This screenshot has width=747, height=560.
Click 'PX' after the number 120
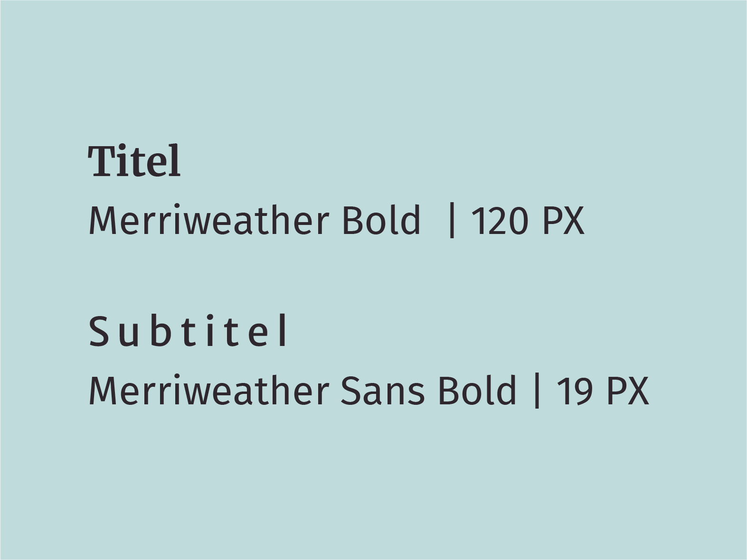(x=563, y=221)
